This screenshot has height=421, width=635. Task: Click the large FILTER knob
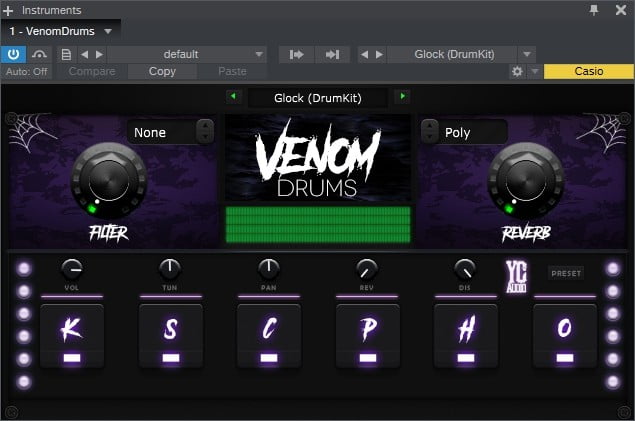tap(109, 181)
